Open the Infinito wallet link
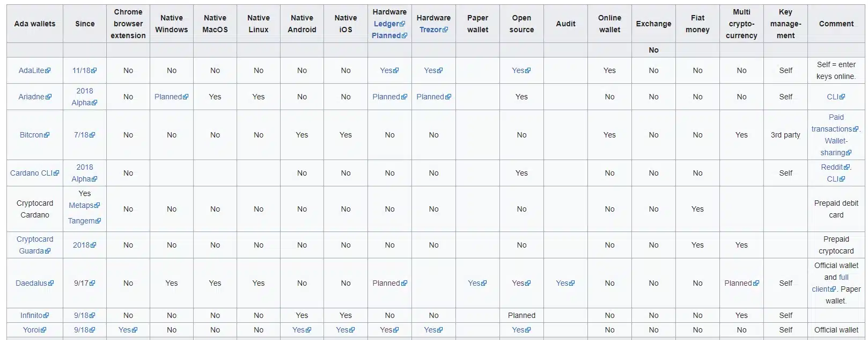This screenshot has height=340, width=868. click(34, 315)
